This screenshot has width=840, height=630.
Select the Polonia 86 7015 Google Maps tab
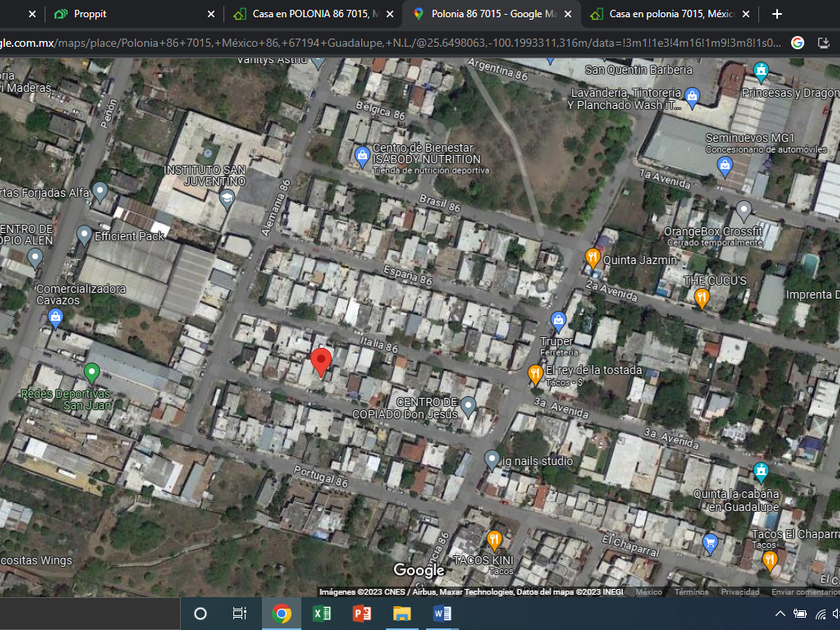(491, 14)
